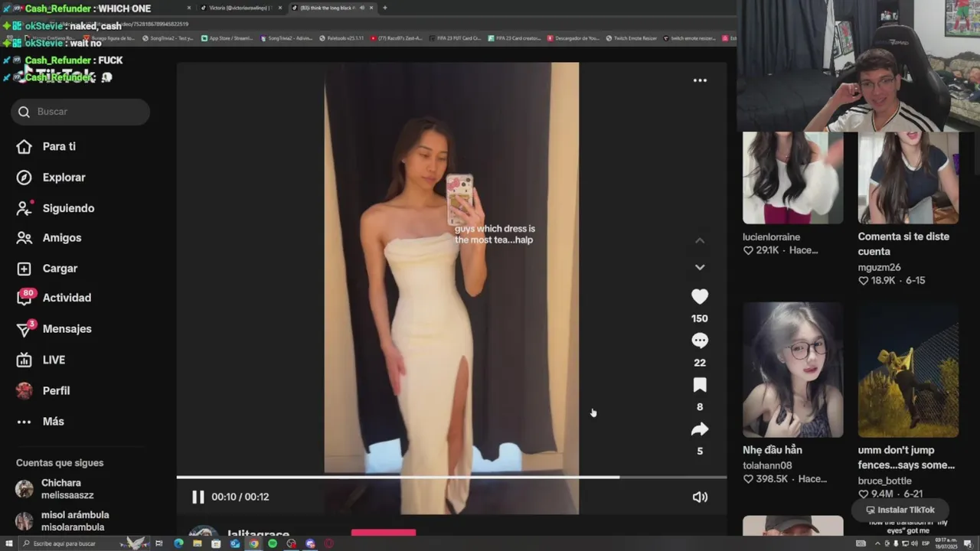The width and height of the screenshot is (980, 551).
Task: Go to previous video with up chevron
Action: (x=700, y=240)
